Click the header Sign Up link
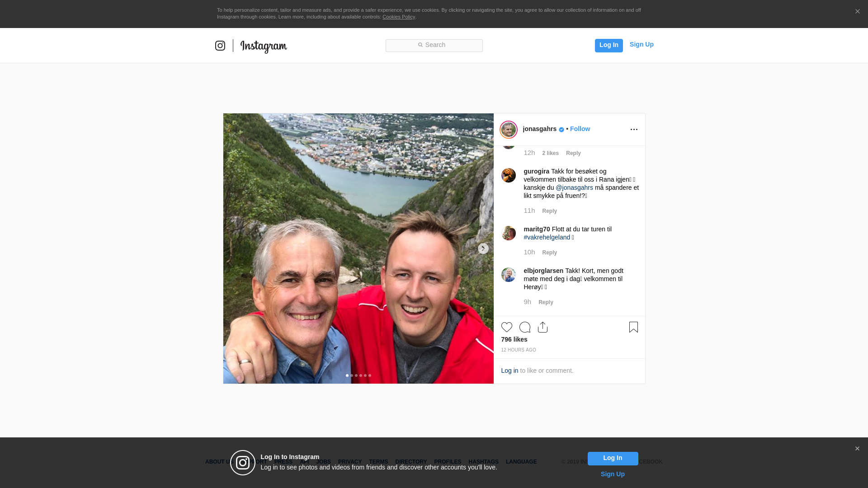The image size is (868, 488). [641, 44]
